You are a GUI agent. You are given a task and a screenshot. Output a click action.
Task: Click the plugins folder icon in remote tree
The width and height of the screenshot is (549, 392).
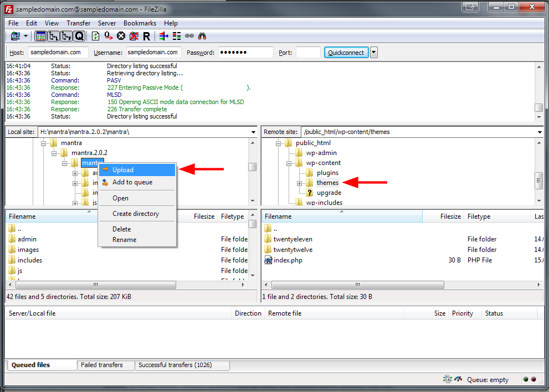click(310, 173)
